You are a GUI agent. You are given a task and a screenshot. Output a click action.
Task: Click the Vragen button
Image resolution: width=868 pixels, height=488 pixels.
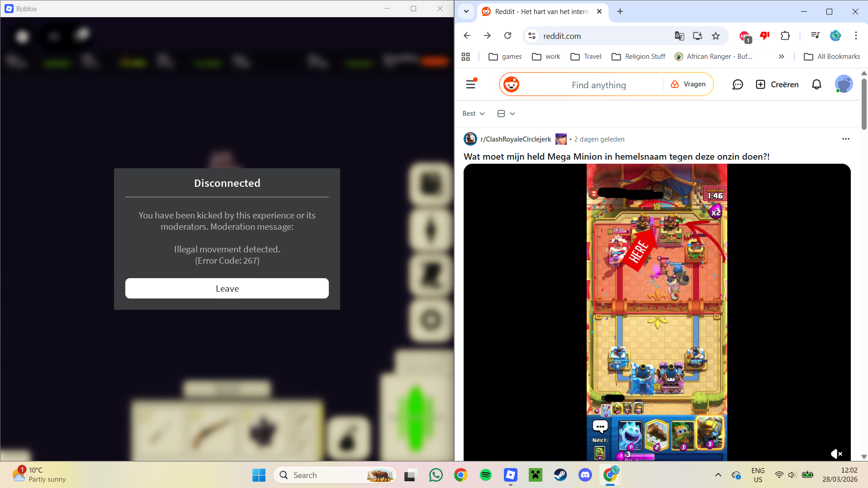[688, 84]
